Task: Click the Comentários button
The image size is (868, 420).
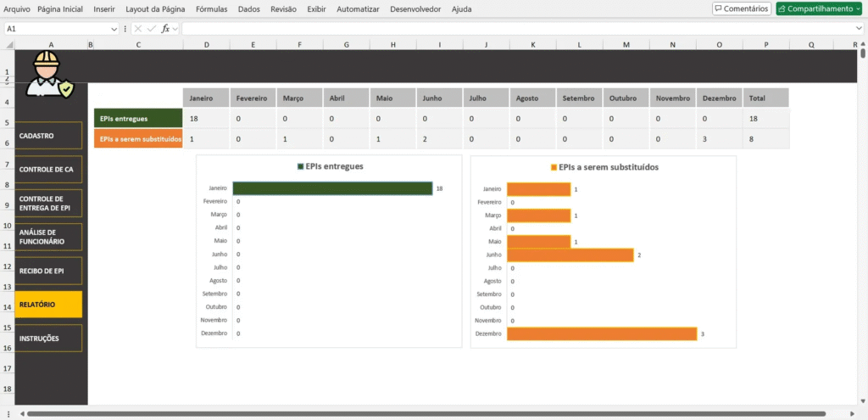Action: coord(742,8)
